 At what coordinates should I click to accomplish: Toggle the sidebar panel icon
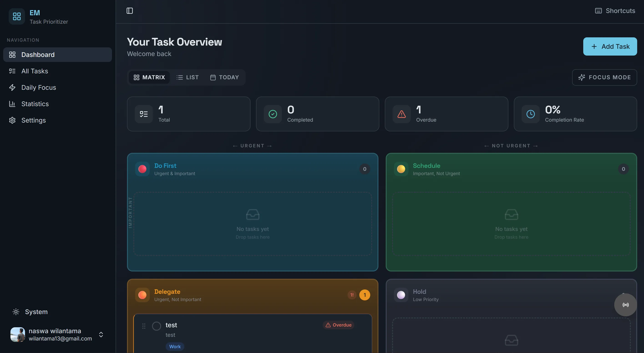tap(129, 11)
